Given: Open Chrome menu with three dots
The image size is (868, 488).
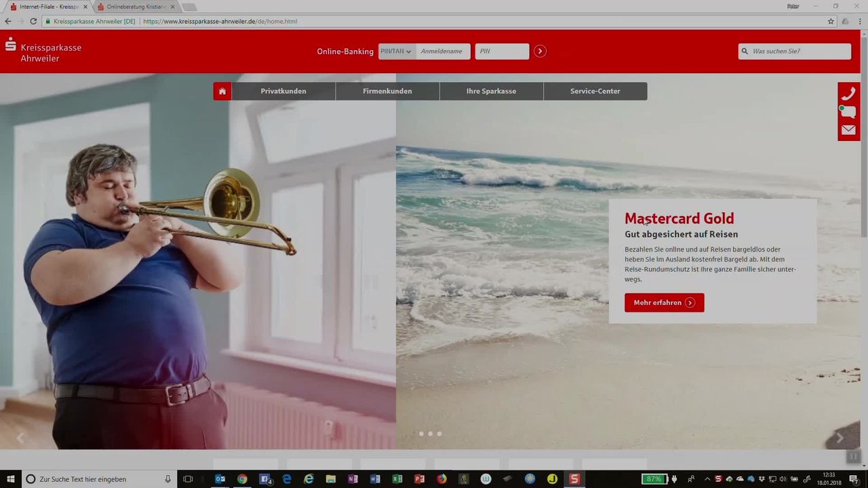Looking at the screenshot, I should [x=859, y=21].
